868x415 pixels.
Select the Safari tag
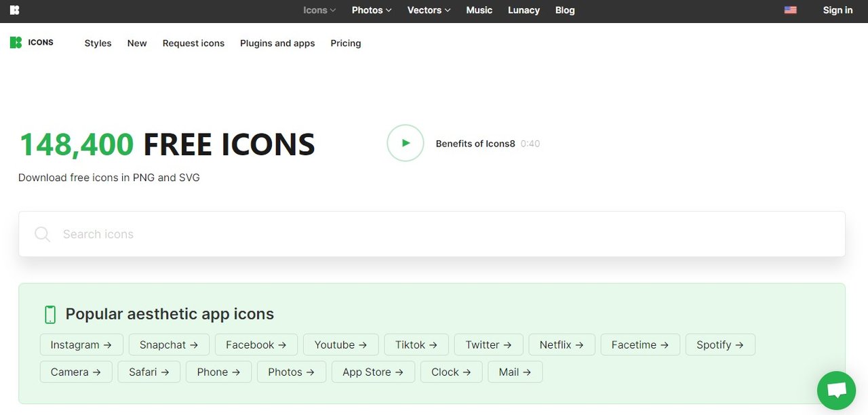pos(149,372)
